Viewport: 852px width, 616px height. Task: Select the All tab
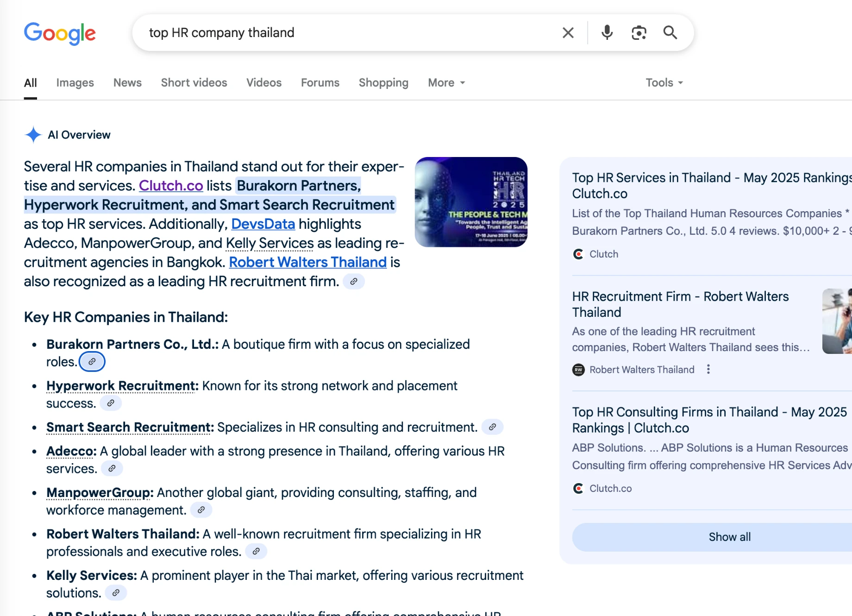(31, 82)
